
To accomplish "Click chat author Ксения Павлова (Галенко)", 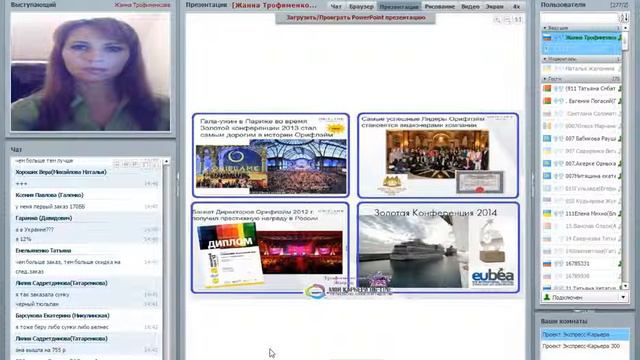I will coord(49,195).
